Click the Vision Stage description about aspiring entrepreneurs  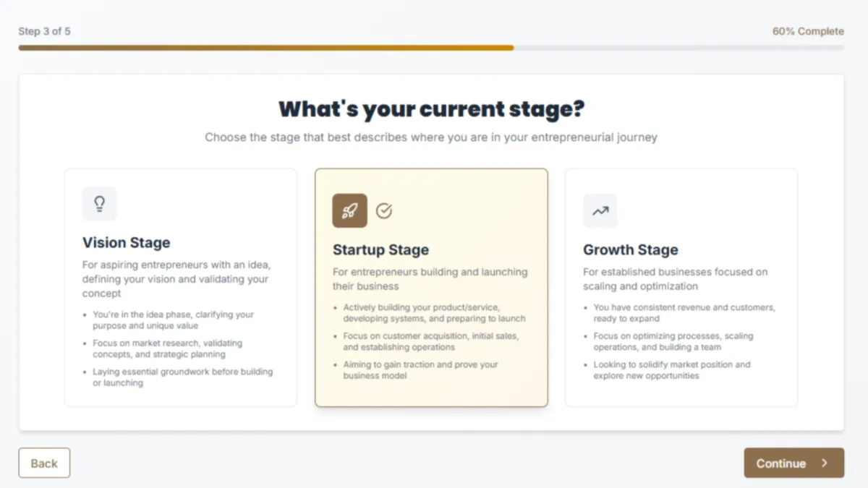point(176,279)
